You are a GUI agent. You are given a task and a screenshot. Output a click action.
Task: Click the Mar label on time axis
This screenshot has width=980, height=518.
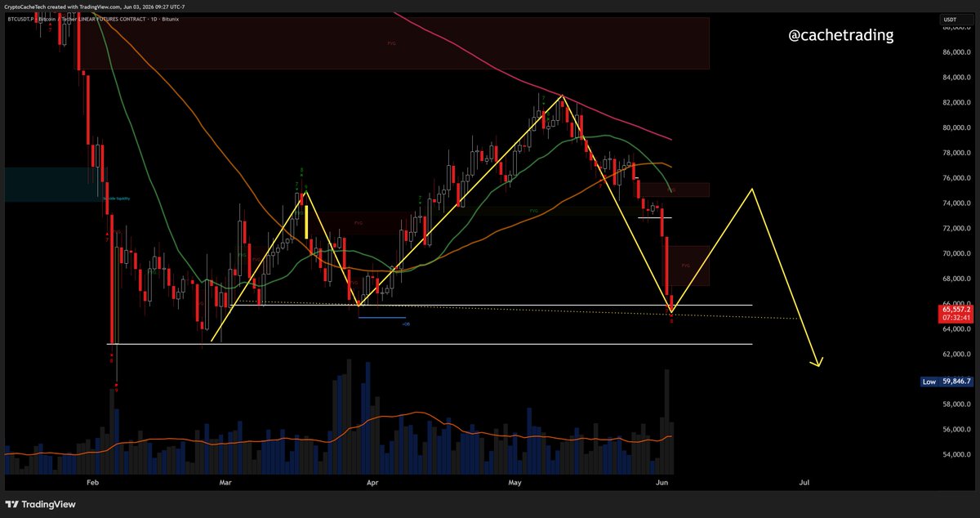[225, 484]
